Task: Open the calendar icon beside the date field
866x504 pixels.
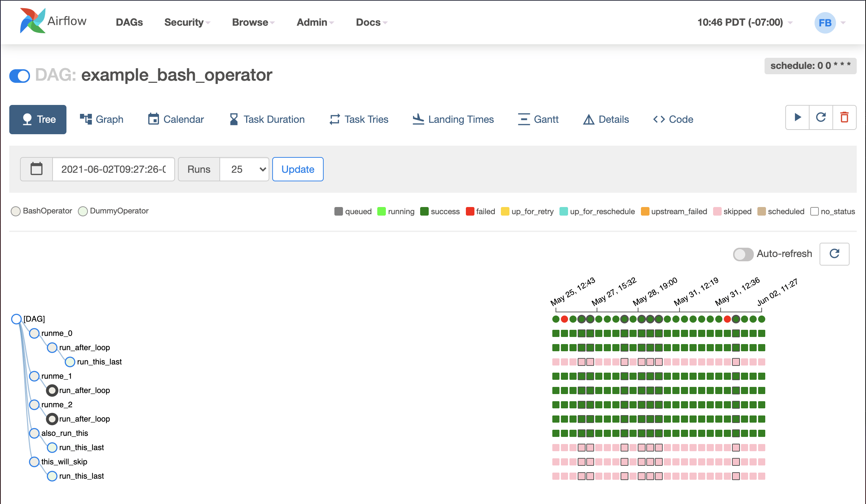Action: 36,169
